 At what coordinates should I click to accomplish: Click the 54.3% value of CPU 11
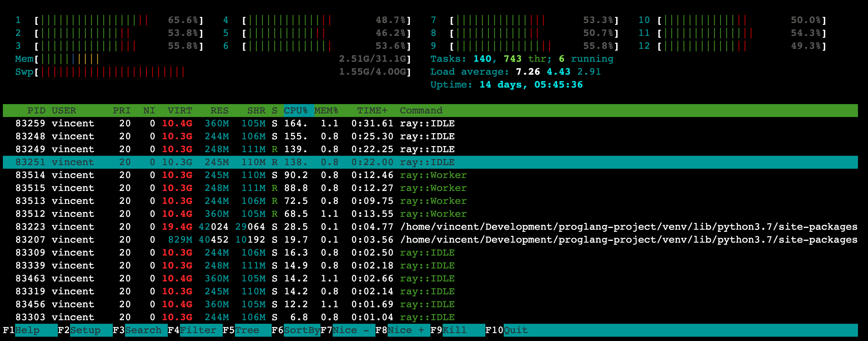(x=806, y=33)
